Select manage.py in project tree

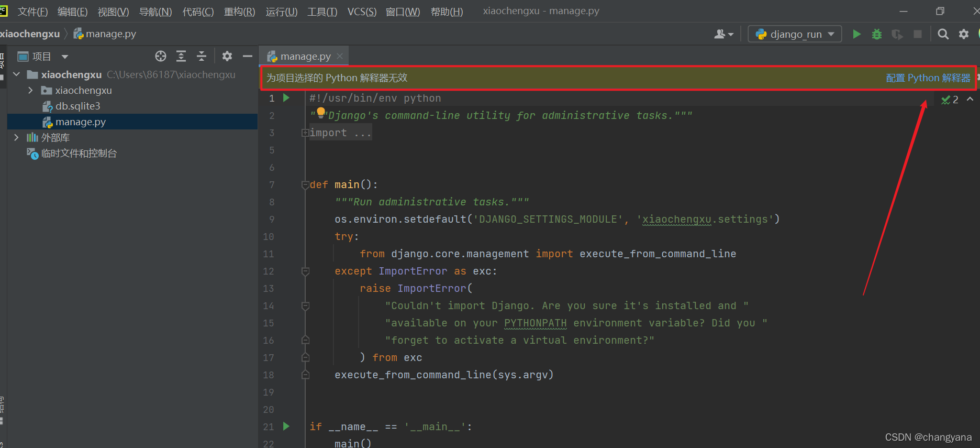click(81, 122)
